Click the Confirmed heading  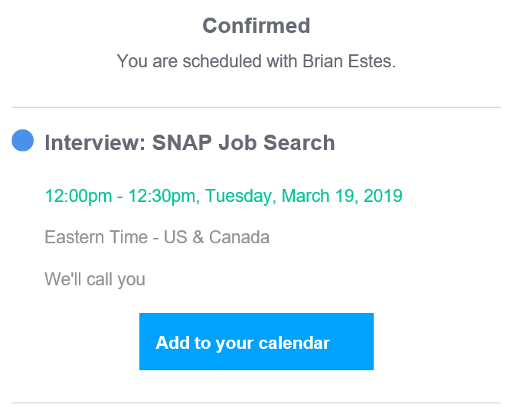[x=256, y=25]
